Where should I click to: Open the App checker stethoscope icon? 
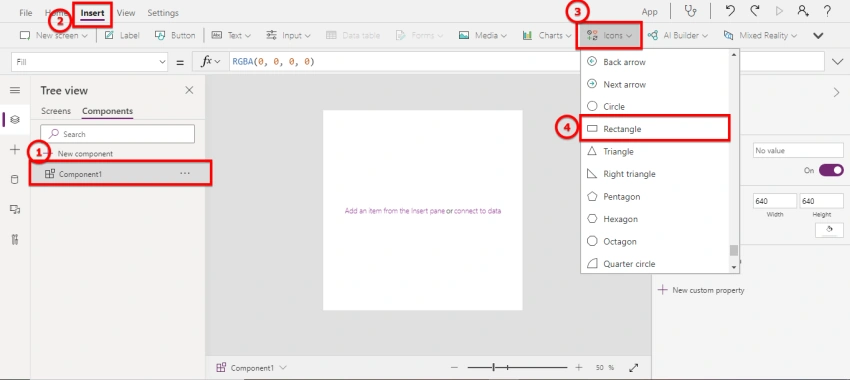[x=691, y=11]
